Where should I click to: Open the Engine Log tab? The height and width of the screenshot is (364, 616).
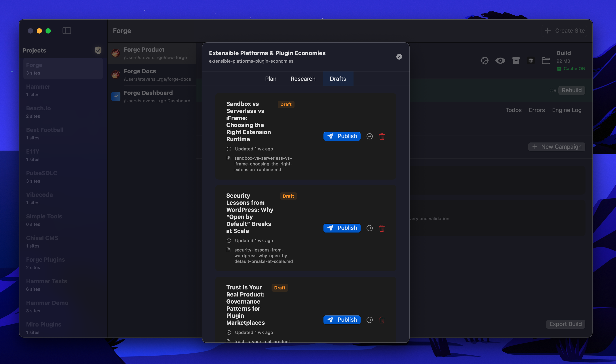coord(567,110)
